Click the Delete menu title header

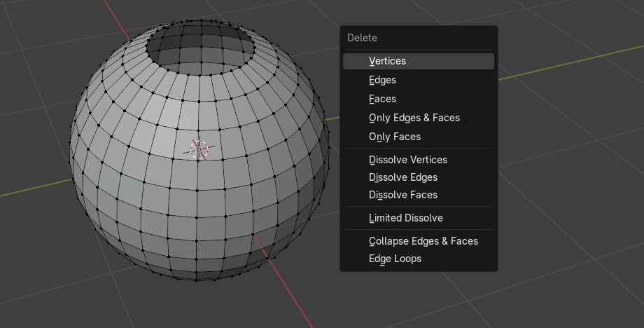[x=362, y=38]
